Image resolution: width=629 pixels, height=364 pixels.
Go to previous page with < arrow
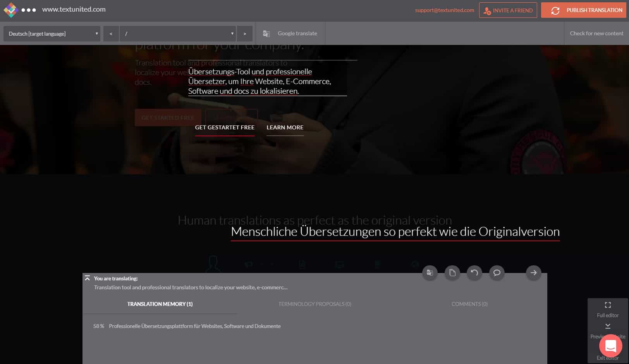[x=111, y=34]
